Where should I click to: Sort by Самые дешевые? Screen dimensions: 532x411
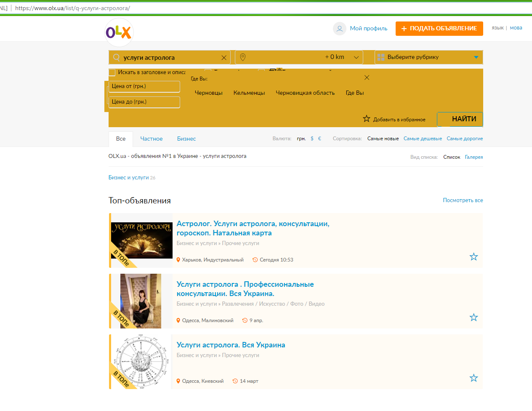423,139
